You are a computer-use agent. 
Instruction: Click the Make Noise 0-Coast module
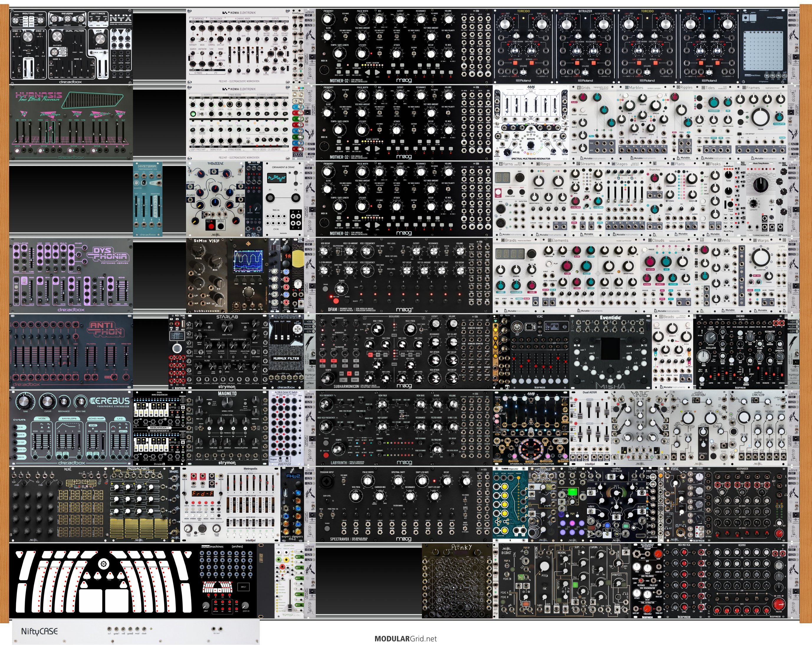click(565, 581)
